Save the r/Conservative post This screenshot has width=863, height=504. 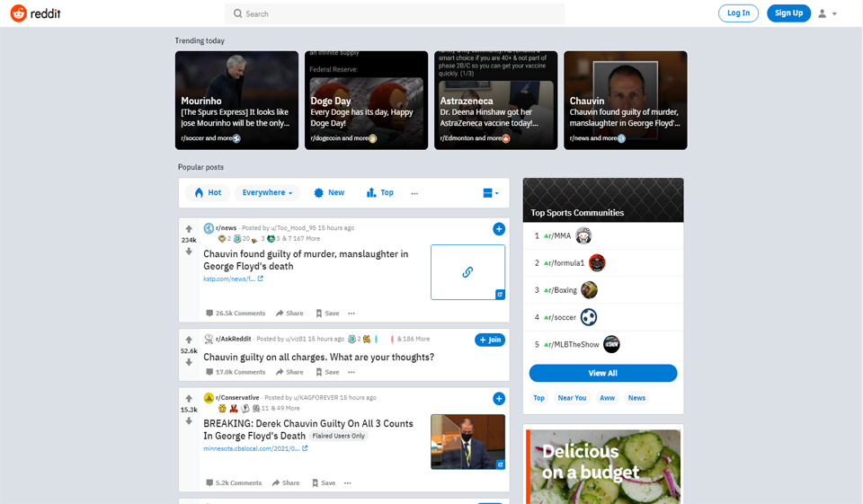click(324, 482)
